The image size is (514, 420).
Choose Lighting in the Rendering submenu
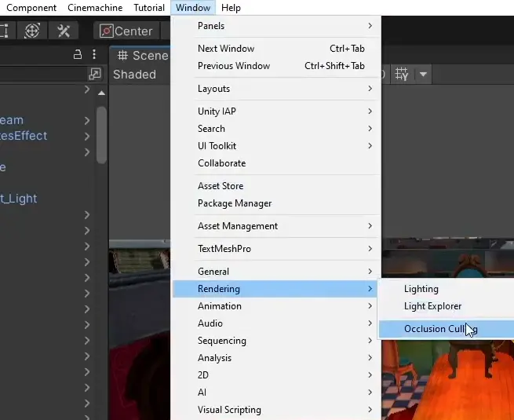coord(421,289)
